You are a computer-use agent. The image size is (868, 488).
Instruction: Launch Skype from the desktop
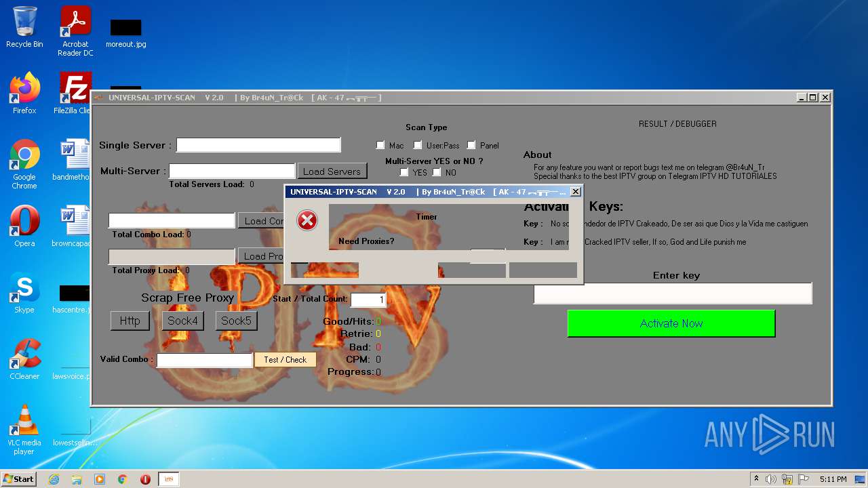pyautogui.click(x=24, y=292)
